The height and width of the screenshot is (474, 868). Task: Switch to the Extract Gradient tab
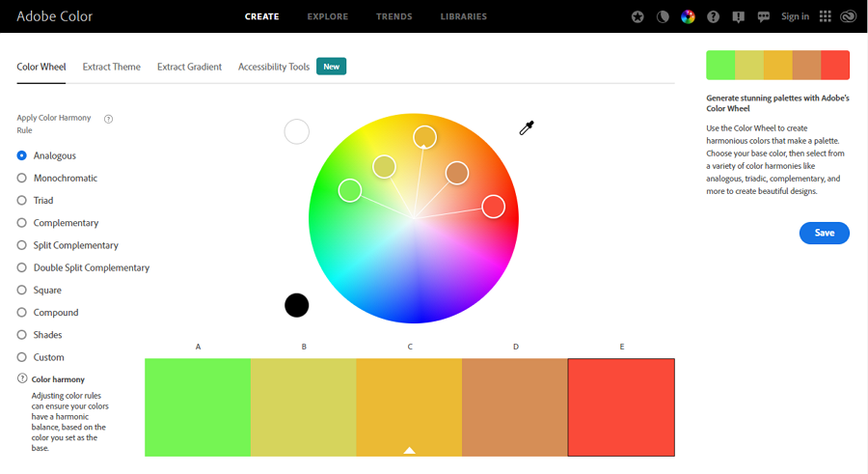189,67
